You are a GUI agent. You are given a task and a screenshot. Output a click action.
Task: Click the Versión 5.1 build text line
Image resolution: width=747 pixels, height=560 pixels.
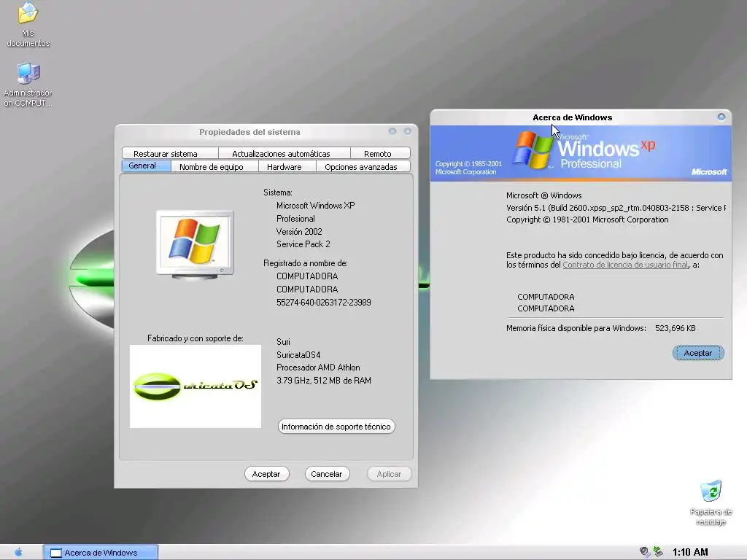(616, 208)
